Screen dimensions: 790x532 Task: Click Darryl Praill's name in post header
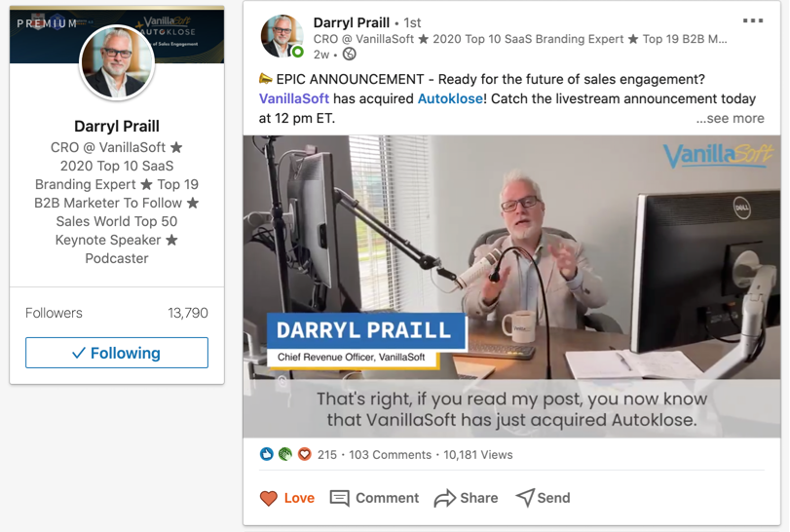pyautogui.click(x=352, y=22)
